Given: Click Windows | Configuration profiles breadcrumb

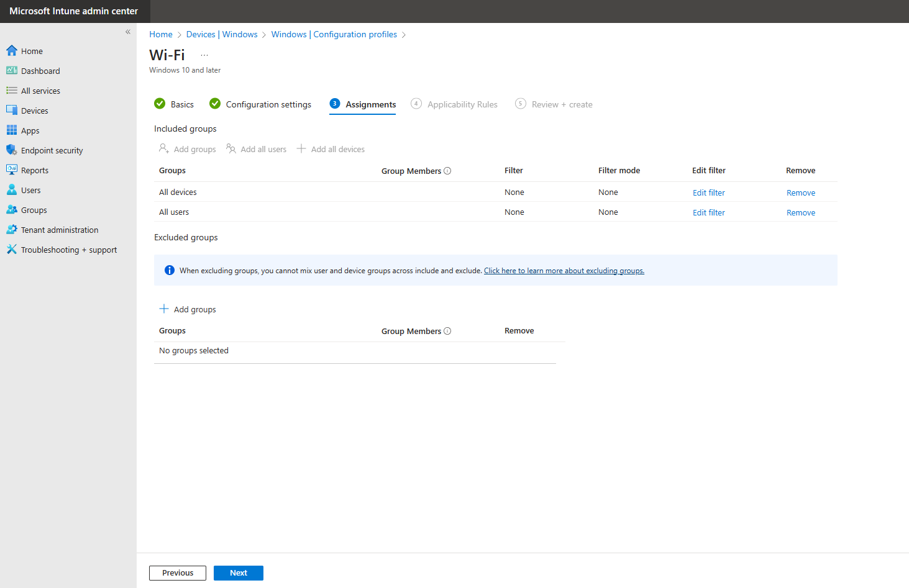Looking at the screenshot, I should (334, 34).
